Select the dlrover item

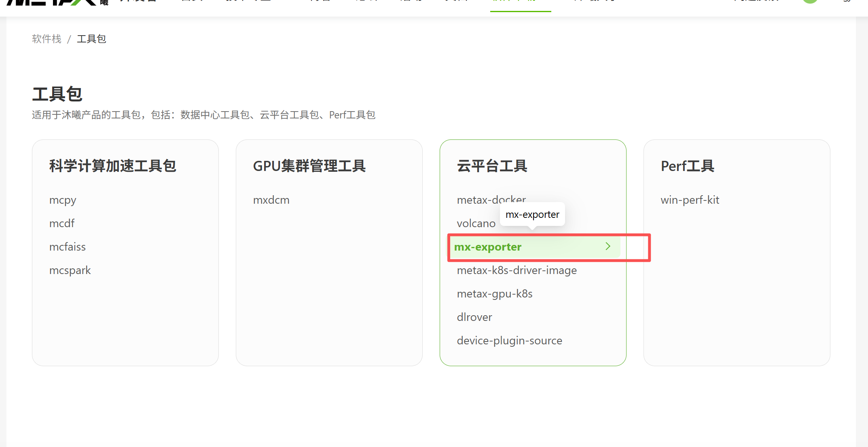click(x=474, y=317)
